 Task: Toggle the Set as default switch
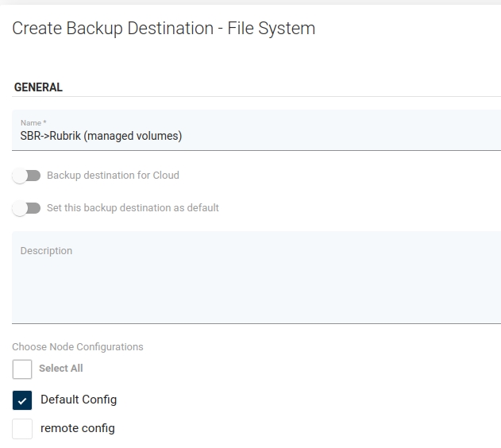pos(26,208)
